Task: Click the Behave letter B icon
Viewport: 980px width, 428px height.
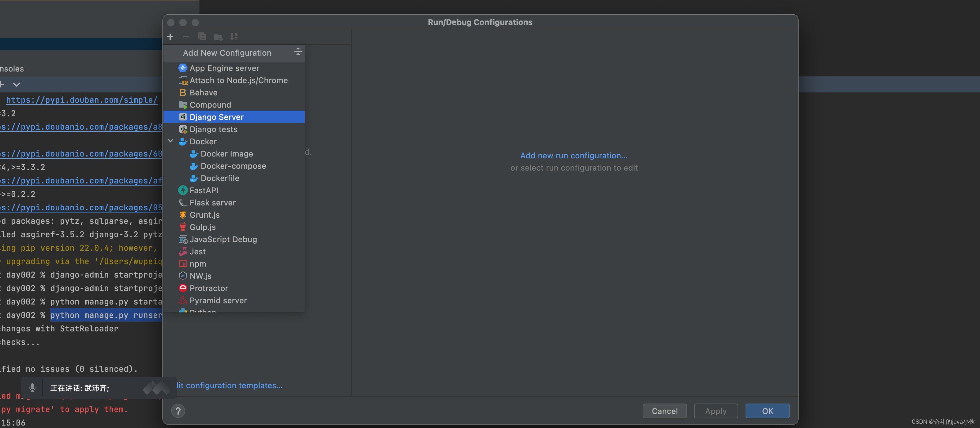Action: click(183, 92)
